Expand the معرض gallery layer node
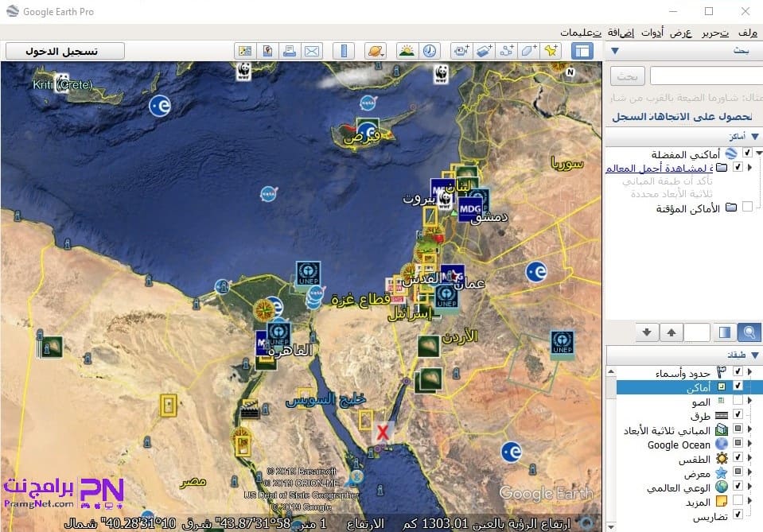Screen dimensions: 763x532 point(749,472)
